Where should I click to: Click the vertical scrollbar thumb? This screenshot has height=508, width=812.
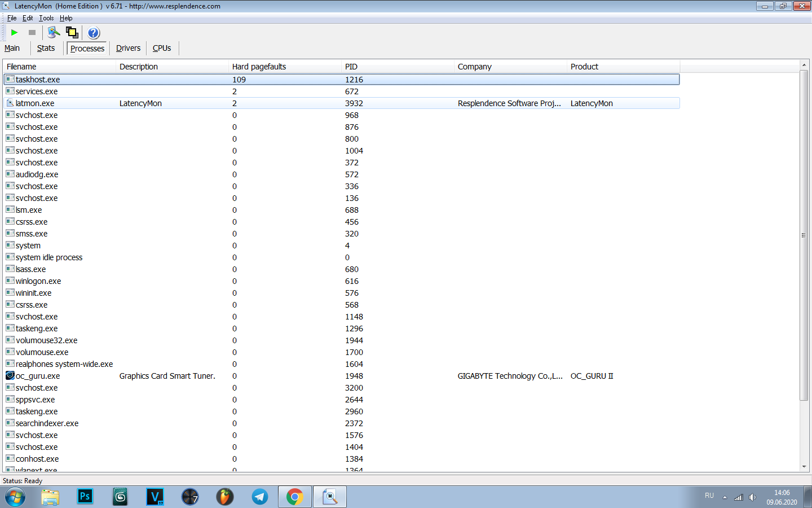804,235
